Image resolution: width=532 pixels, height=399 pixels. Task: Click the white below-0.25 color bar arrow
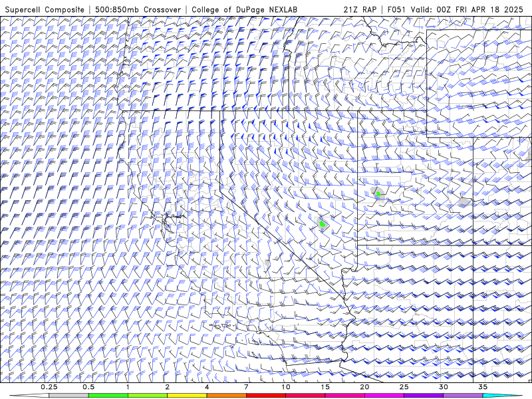pyautogui.click(x=29, y=396)
